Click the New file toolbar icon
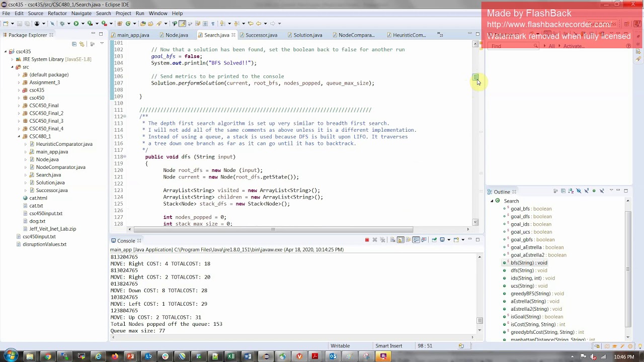644x362 pixels. 6,23
